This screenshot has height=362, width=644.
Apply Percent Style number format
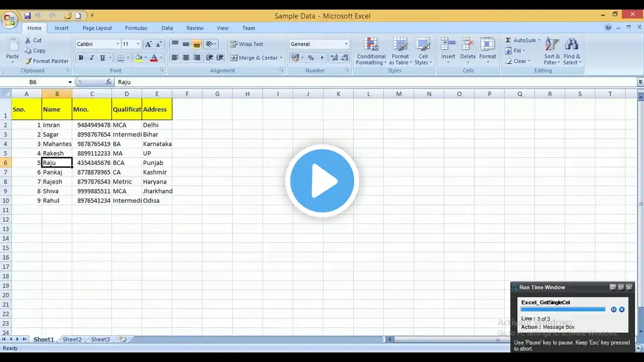pyautogui.click(x=311, y=58)
